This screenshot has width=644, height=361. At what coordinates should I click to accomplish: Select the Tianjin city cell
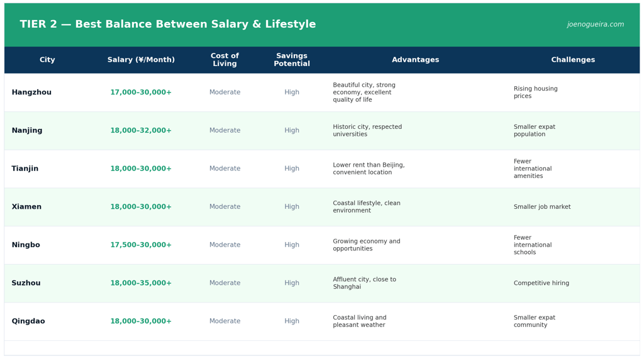point(25,169)
